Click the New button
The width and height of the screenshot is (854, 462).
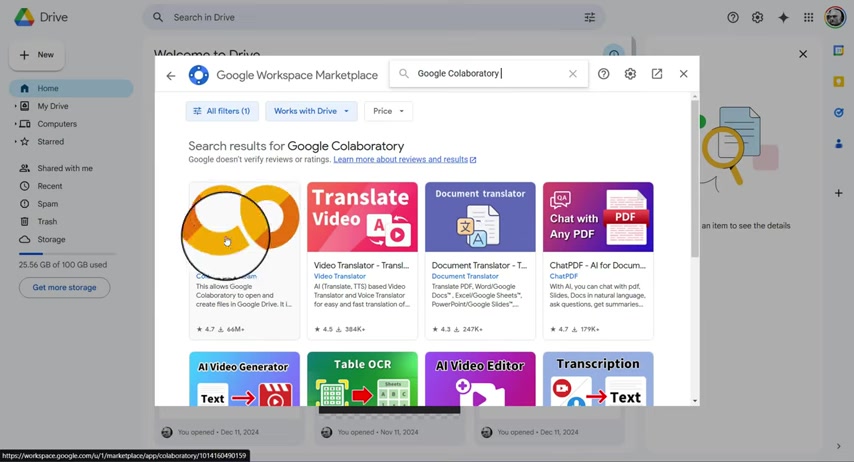click(x=36, y=55)
